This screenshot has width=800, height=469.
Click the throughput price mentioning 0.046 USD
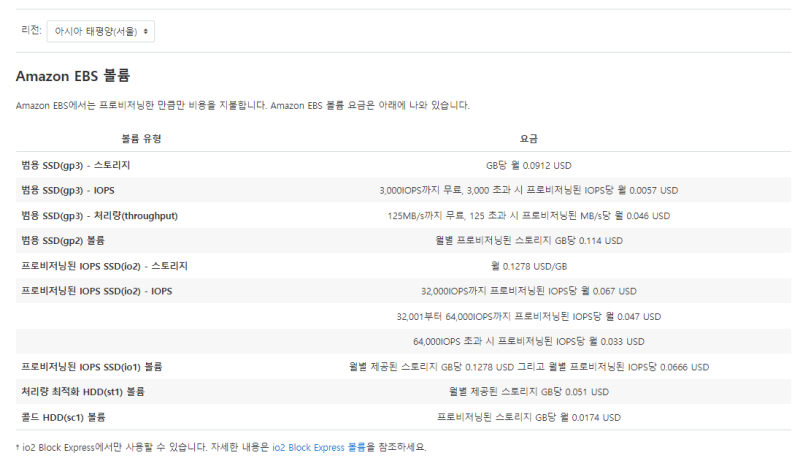tap(529, 216)
